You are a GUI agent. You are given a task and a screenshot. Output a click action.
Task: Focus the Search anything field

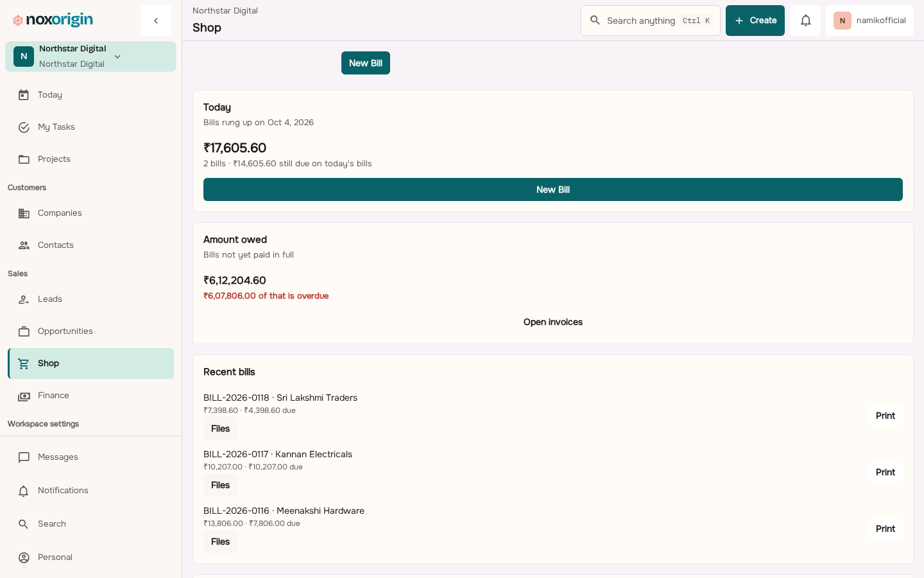[651, 21]
